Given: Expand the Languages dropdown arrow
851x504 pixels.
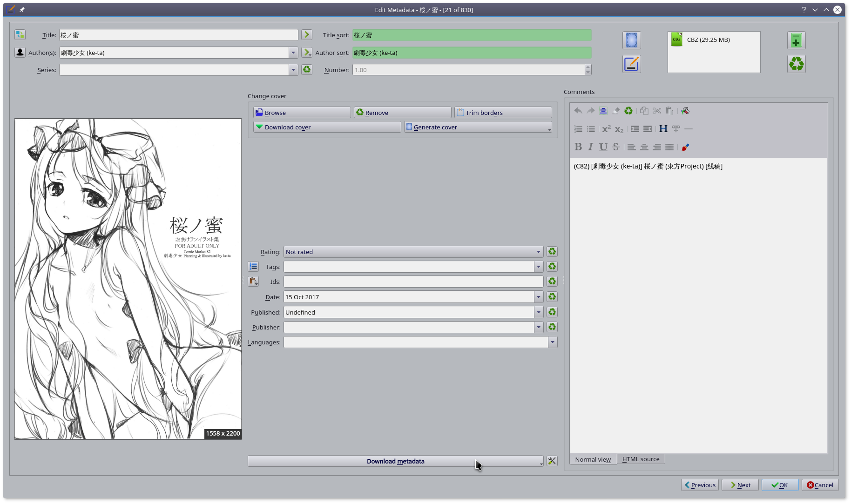Looking at the screenshot, I should pos(552,343).
